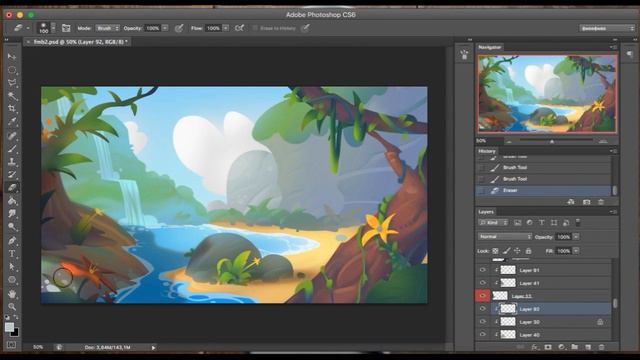Toggle Quick Mask mode

[11, 345]
